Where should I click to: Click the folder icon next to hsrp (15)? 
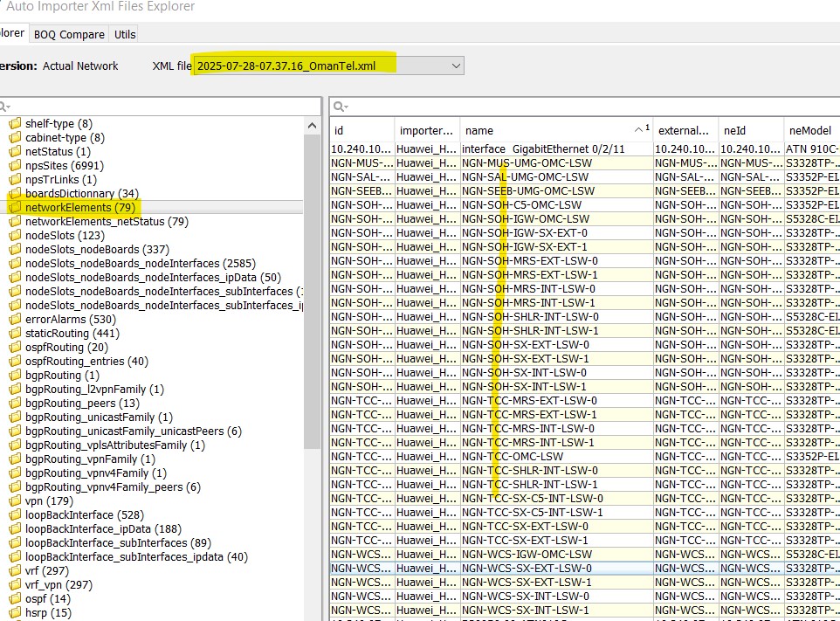tap(15, 613)
